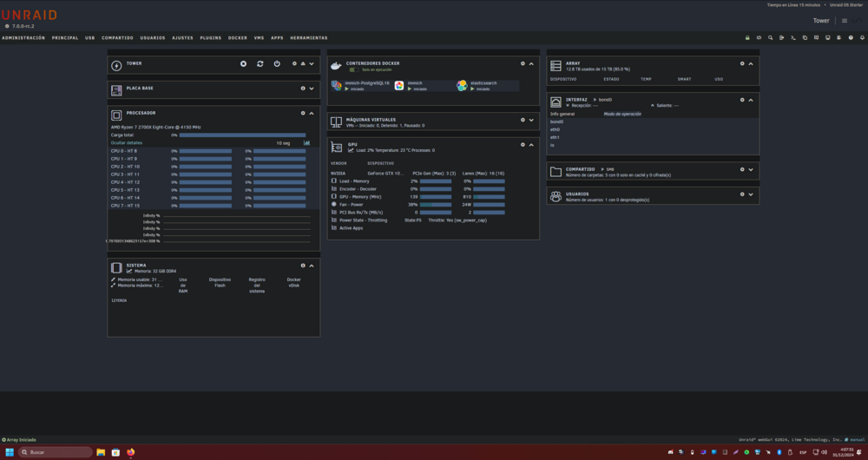Open the search magnifier in the top toolbar
The height and width of the screenshot is (460, 868).
770,37
